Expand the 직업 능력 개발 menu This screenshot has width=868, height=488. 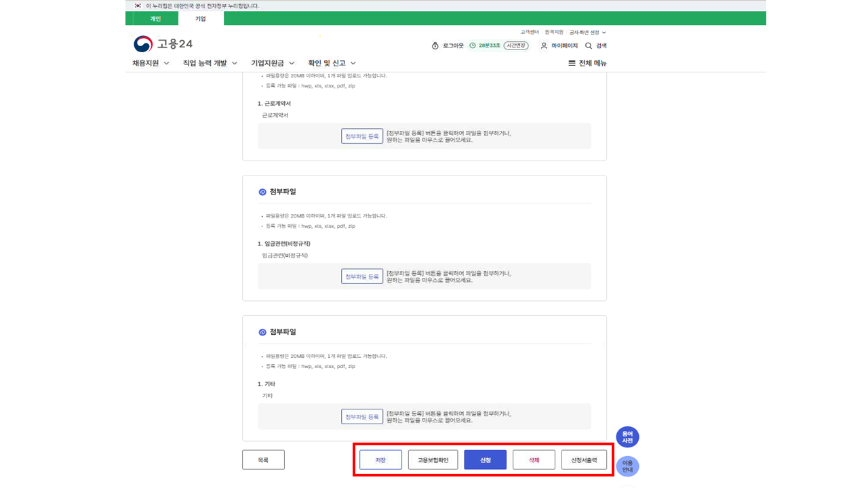210,63
